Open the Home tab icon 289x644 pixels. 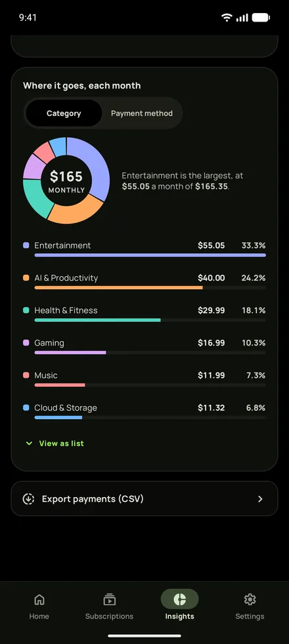coord(39,599)
